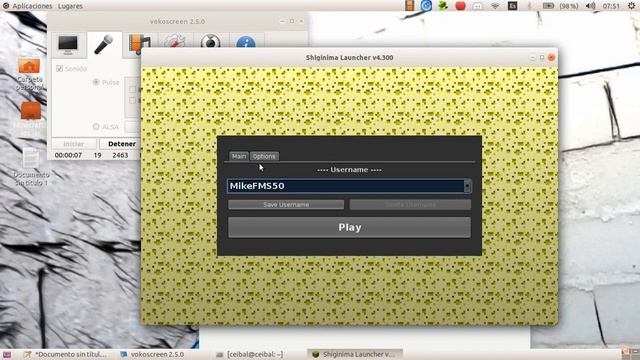This screenshot has height=360, width=640.
Task: Click the orange book tray icon
Action: point(409,6)
